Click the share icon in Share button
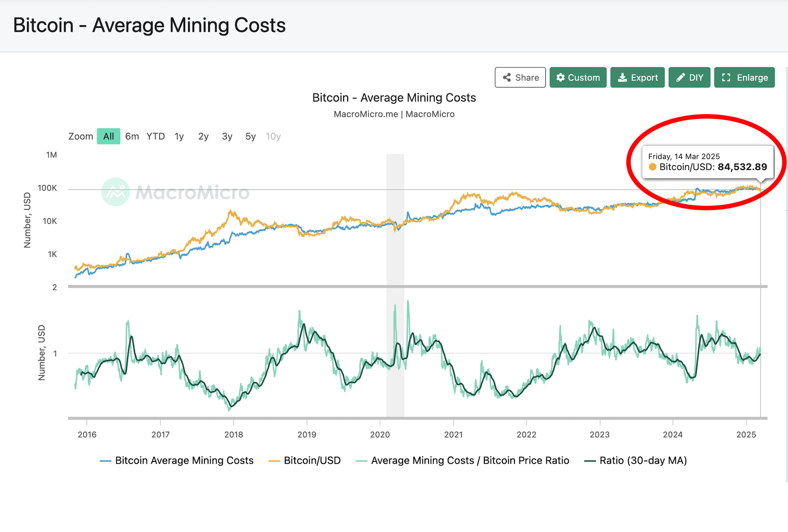The image size is (788, 532). 507,78
